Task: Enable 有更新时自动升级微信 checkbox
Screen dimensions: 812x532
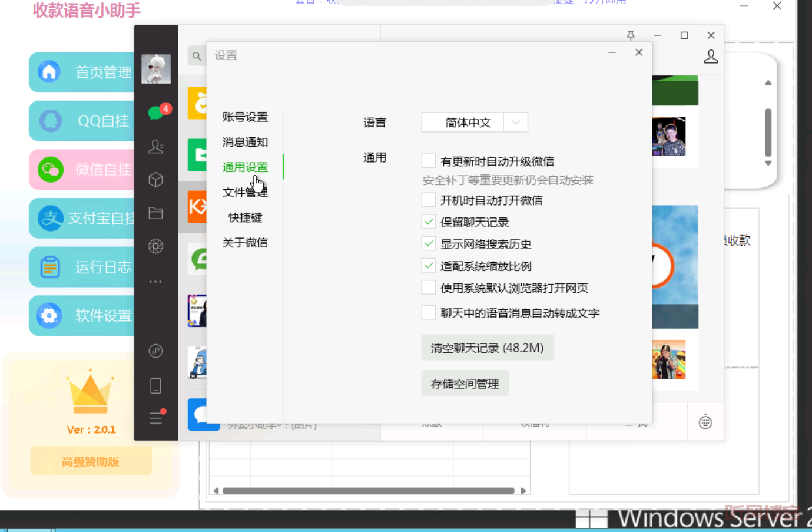Action: 429,161
